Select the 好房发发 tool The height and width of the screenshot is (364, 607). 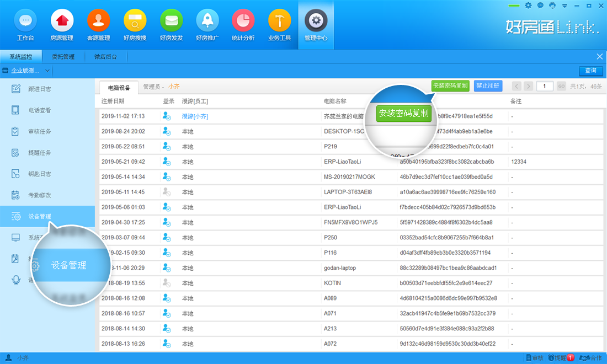(171, 25)
